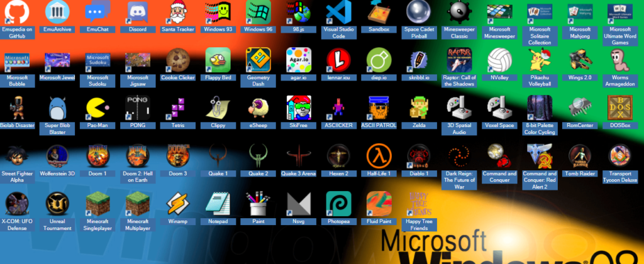Click the Santa Tracker icon

pos(177,13)
